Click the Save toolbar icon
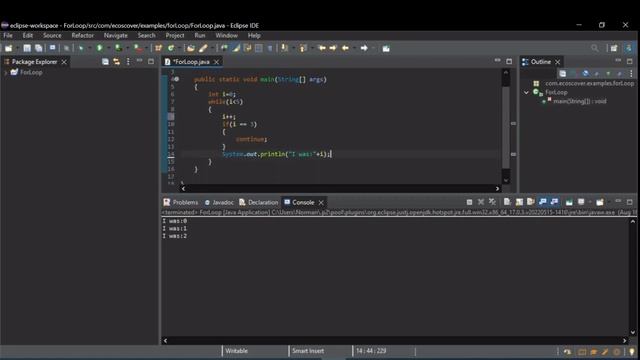The width and height of the screenshot is (640, 360). pos(27,49)
